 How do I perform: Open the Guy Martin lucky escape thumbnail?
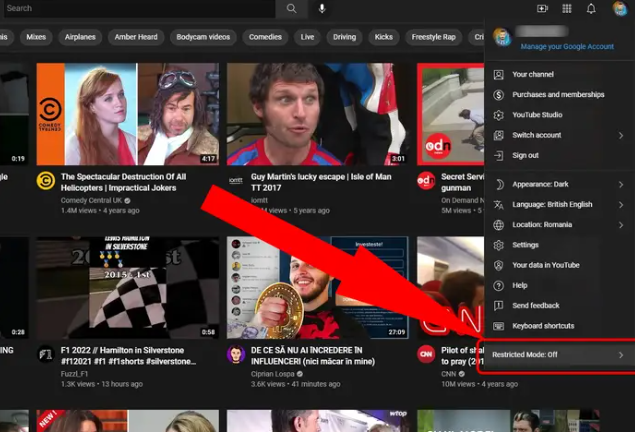318,114
